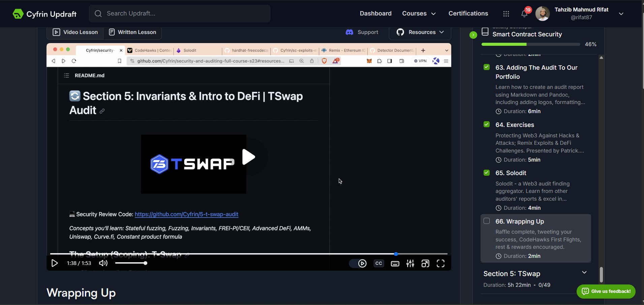Open the Courses dropdown menu

419,13
